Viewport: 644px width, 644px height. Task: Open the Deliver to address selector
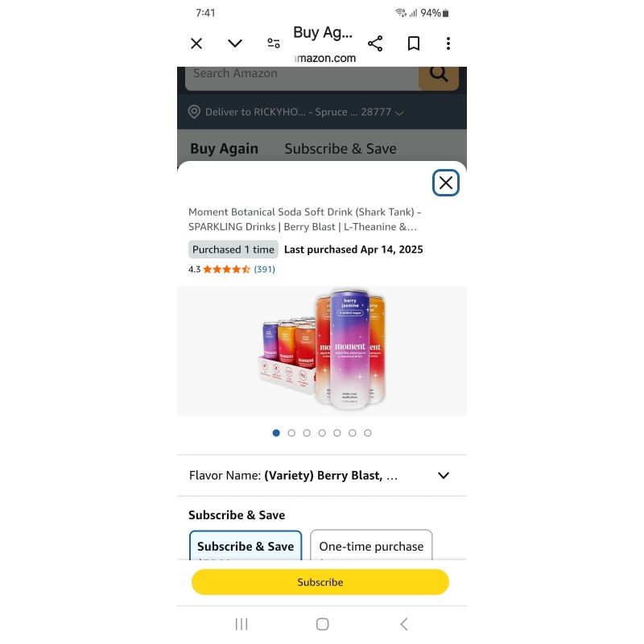[x=295, y=112]
